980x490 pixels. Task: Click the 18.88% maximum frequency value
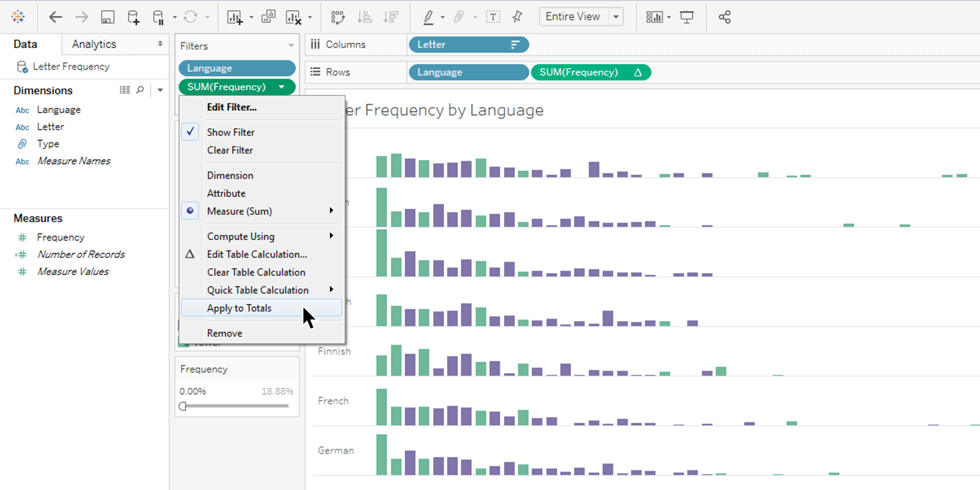pos(277,391)
